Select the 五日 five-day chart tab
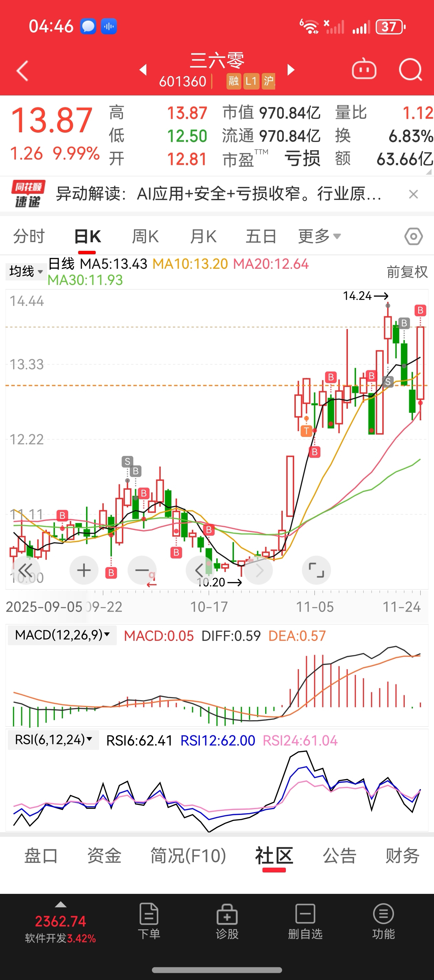 coord(261,237)
